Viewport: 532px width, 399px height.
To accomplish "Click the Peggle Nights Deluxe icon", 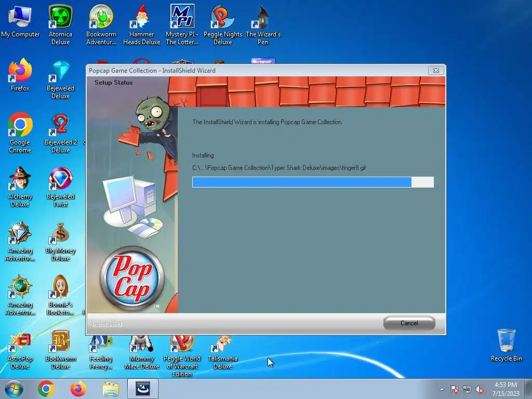I will (222, 24).
